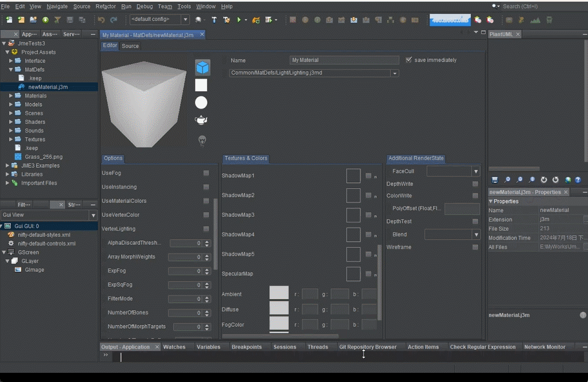Select the sphere preview shape

tap(201, 103)
